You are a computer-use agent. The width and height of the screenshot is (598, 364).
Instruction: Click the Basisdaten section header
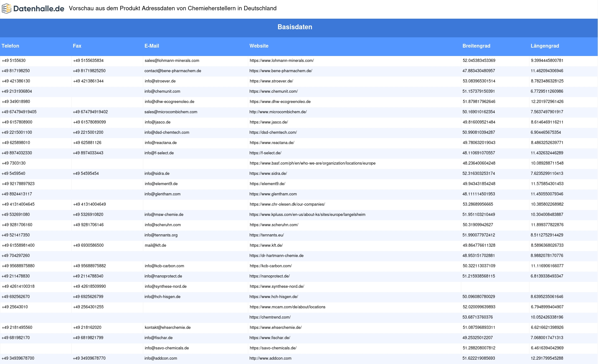295,27
